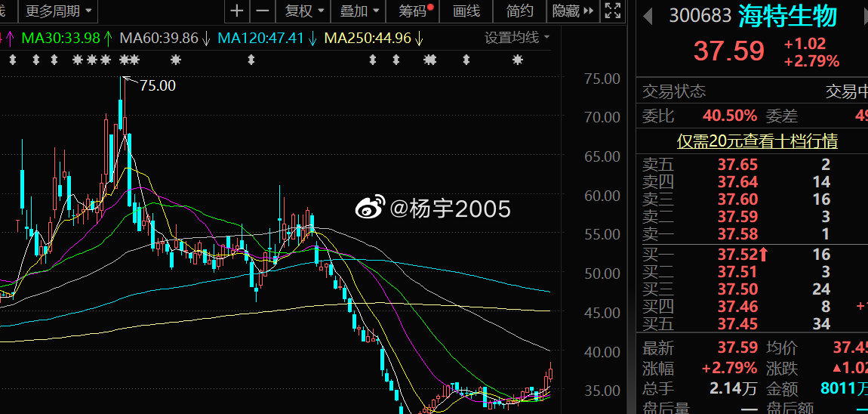Click the 卖五 price 37.65
This screenshot has width=868, height=414.
point(737,165)
